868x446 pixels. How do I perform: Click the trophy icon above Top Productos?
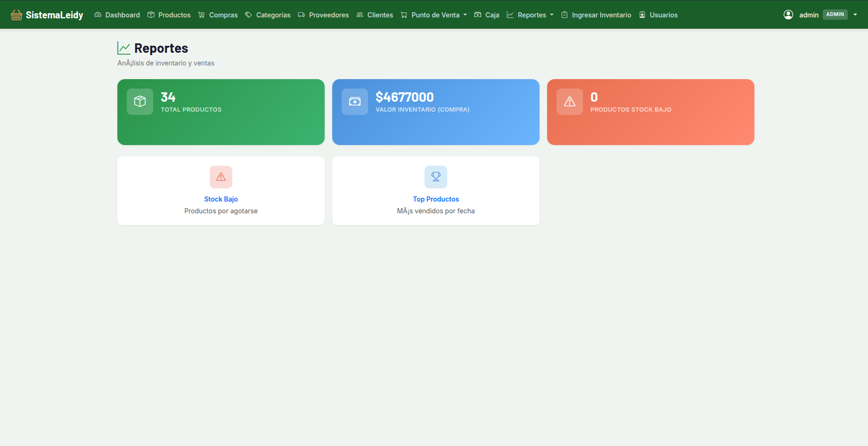point(436,177)
